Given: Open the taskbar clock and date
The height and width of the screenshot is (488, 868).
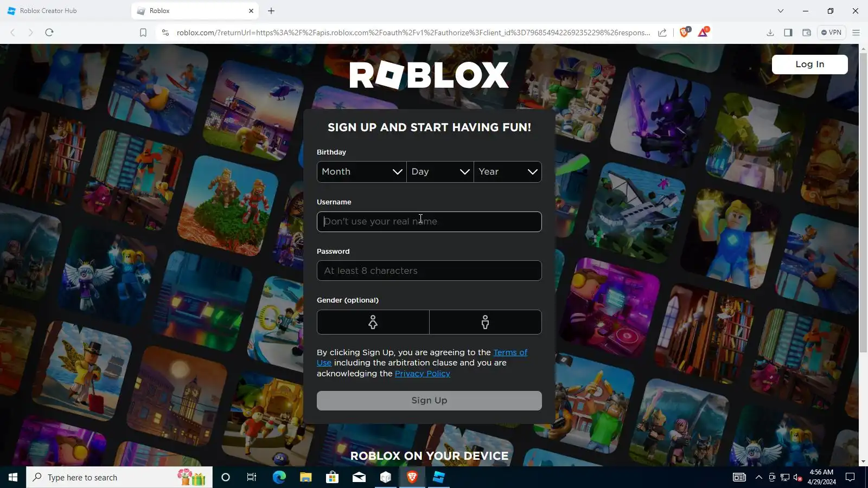Looking at the screenshot, I should (821, 477).
